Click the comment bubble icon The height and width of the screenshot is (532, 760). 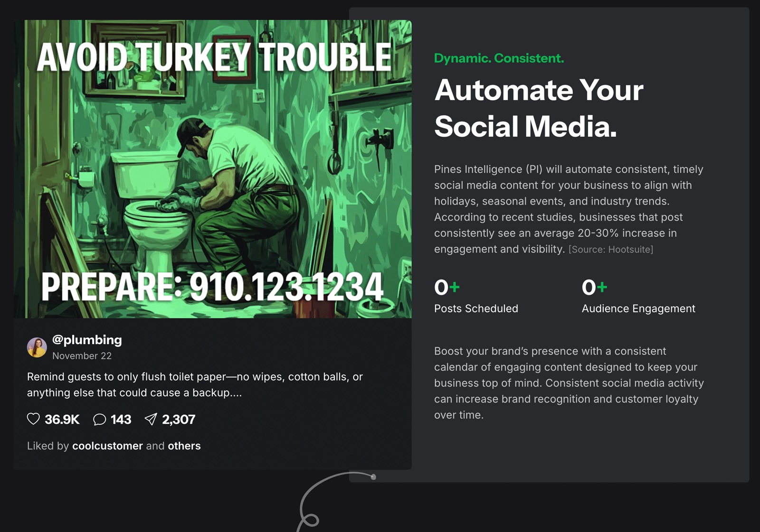99,420
